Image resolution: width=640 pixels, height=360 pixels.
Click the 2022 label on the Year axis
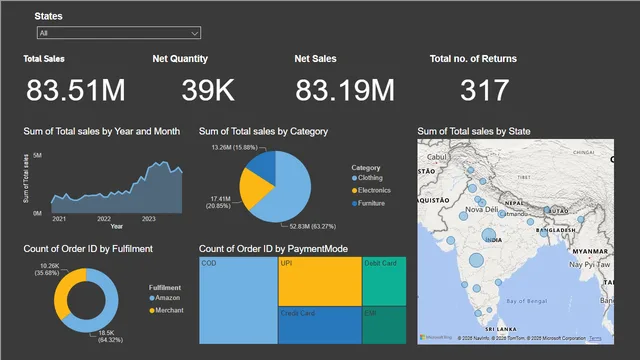pos(104,219)
